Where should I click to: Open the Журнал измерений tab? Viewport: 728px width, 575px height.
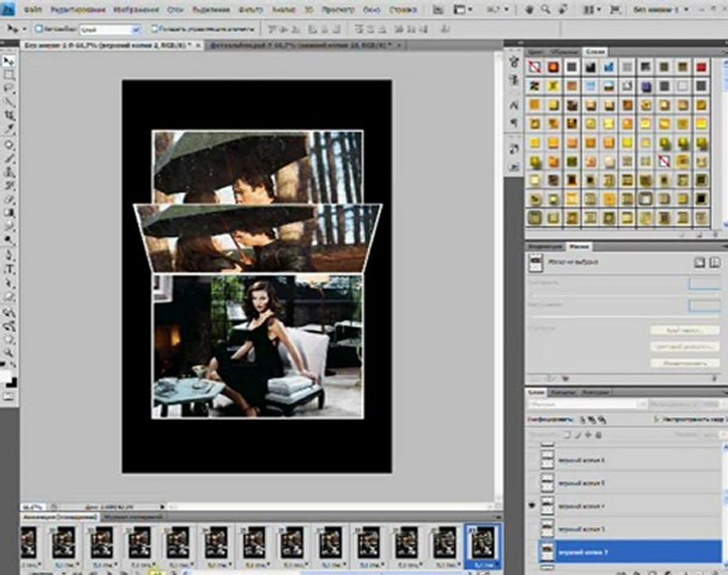click(133, 517)
